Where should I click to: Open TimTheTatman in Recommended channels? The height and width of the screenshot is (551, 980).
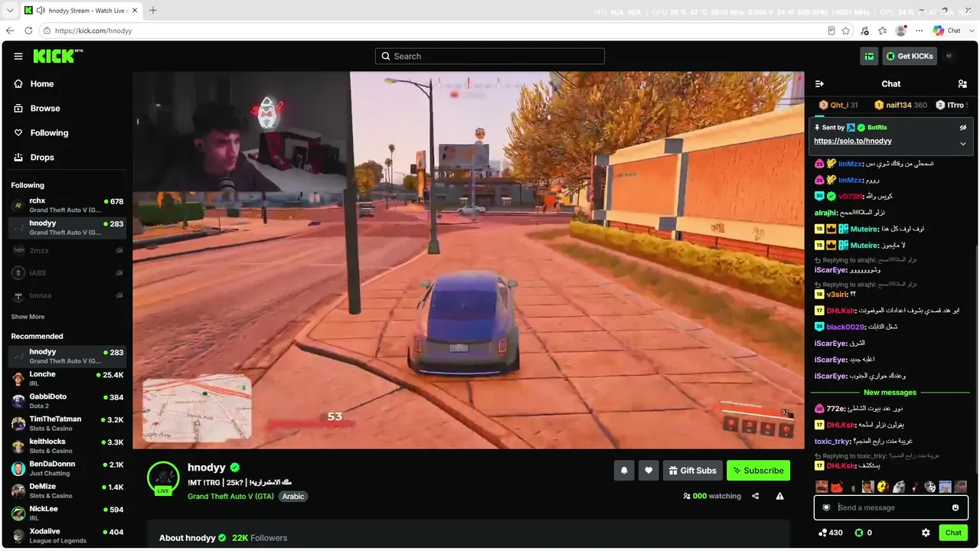[x=67, y=423]
